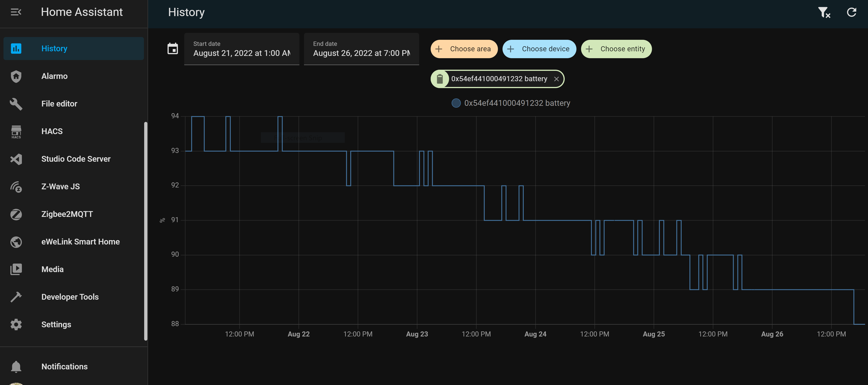Image resolution: width=868 pixels, height=385 pixels.
Task: Open the Z-Wave JS integration panel
Action: click(60, 187)
